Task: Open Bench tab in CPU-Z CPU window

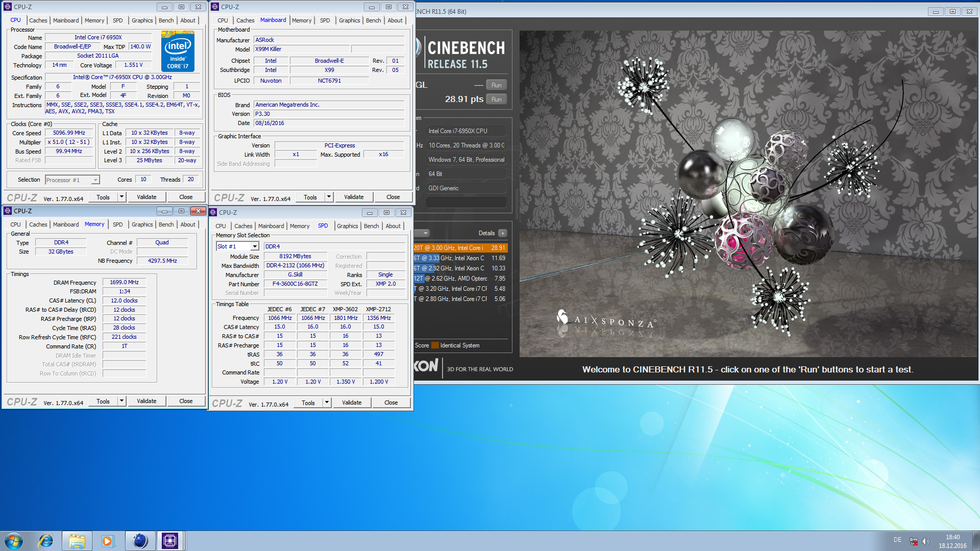Action: [166, 20]
